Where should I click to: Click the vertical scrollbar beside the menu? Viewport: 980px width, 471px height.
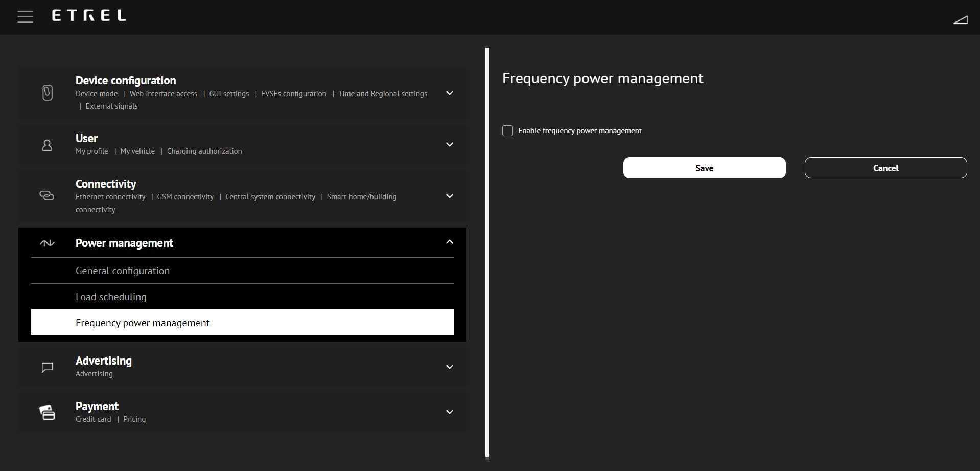coord(487,253)
